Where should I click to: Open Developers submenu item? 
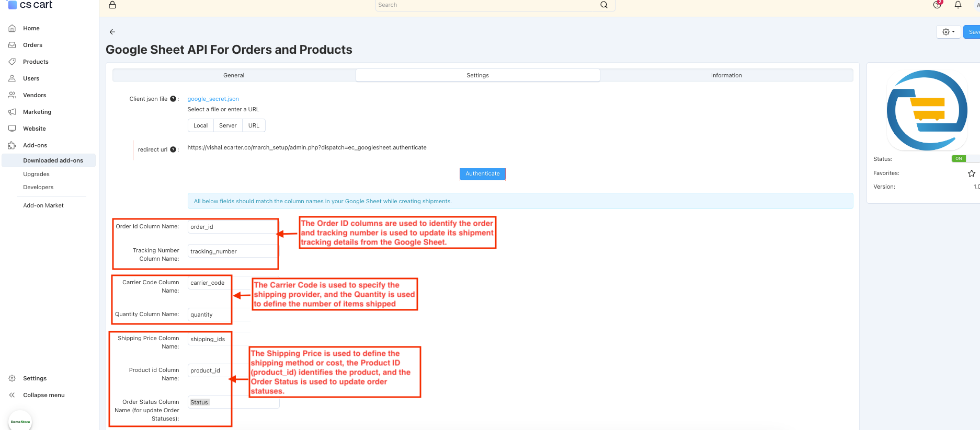(38, 187)
